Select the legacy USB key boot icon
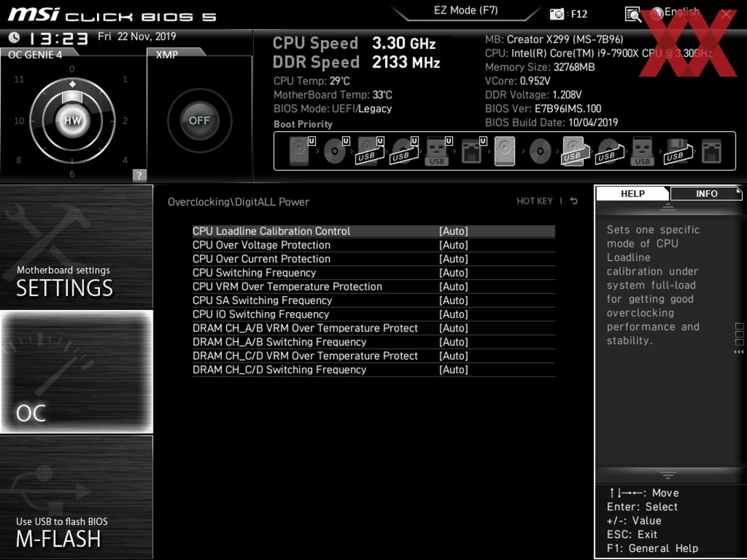Viewport: 747px width, 560px height. (x=642, y=151)
